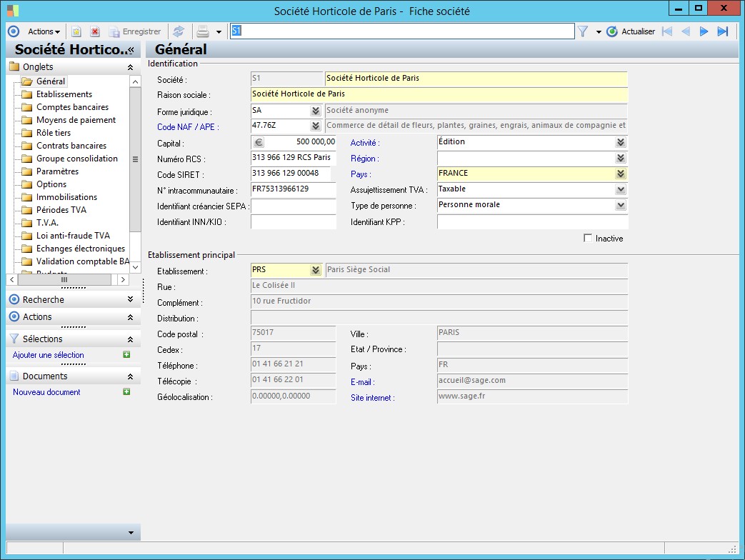Click the filter funnel icon
Viewport: 745px width, 560px height.
tap(583, 31)
